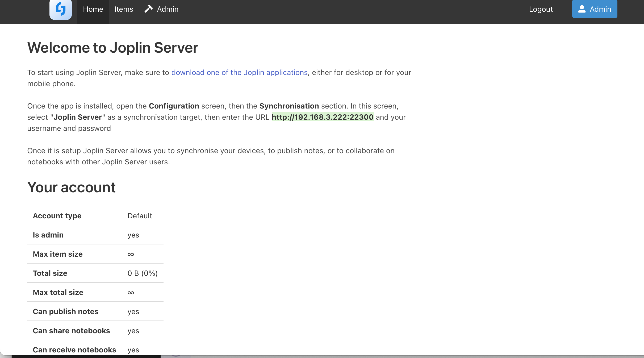Click the 0 B (0%) value

pyautogui.click(x=143, y=273)
